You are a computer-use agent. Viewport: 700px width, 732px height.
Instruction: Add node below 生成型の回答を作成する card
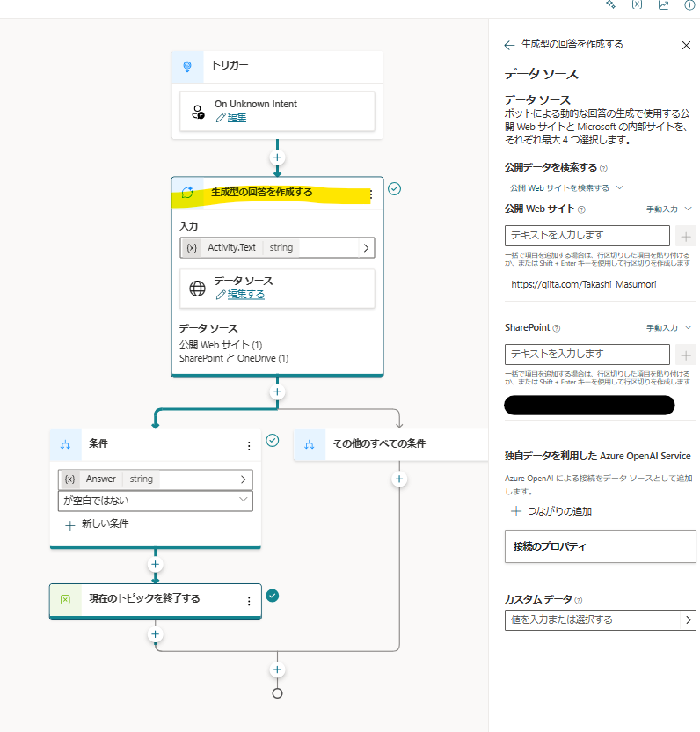277,392
